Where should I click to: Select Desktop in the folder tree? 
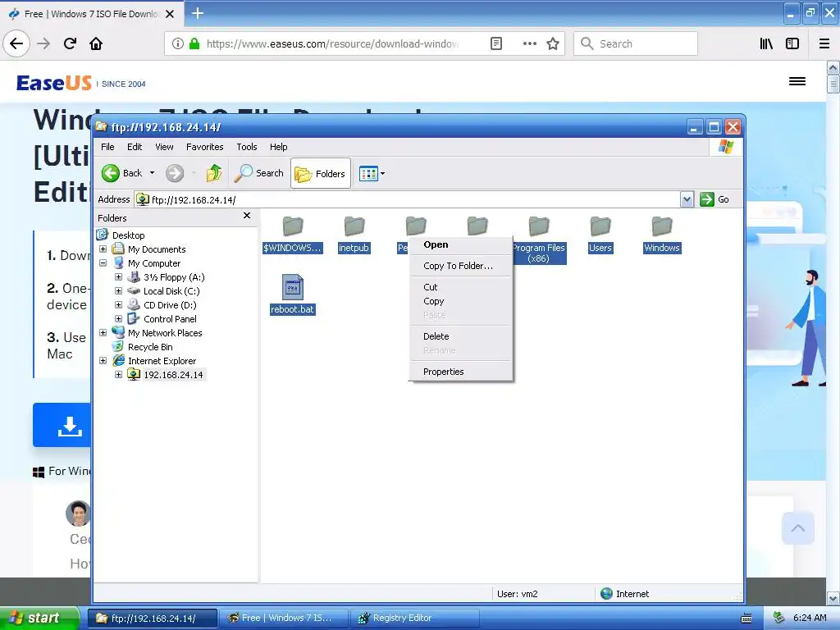click(128, 235)
